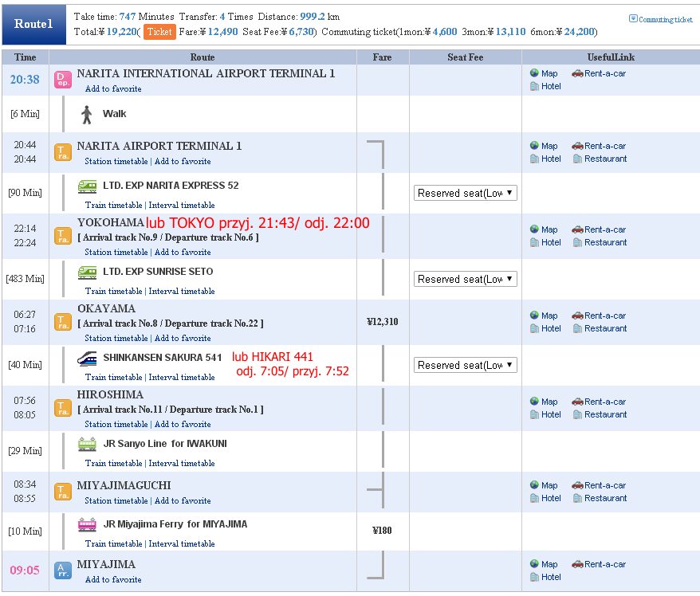
Task: Click the JR Sanyo Line train icon
Action: click(x=87, y=445)
